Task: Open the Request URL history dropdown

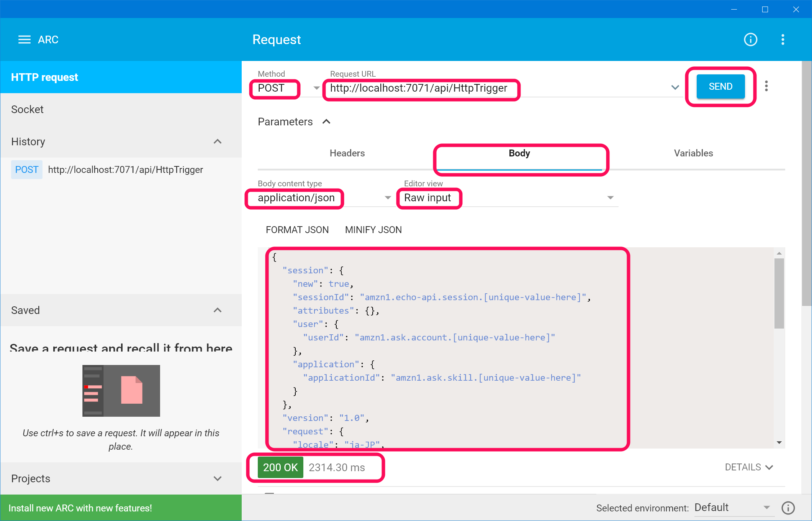Action: point(675,87)
